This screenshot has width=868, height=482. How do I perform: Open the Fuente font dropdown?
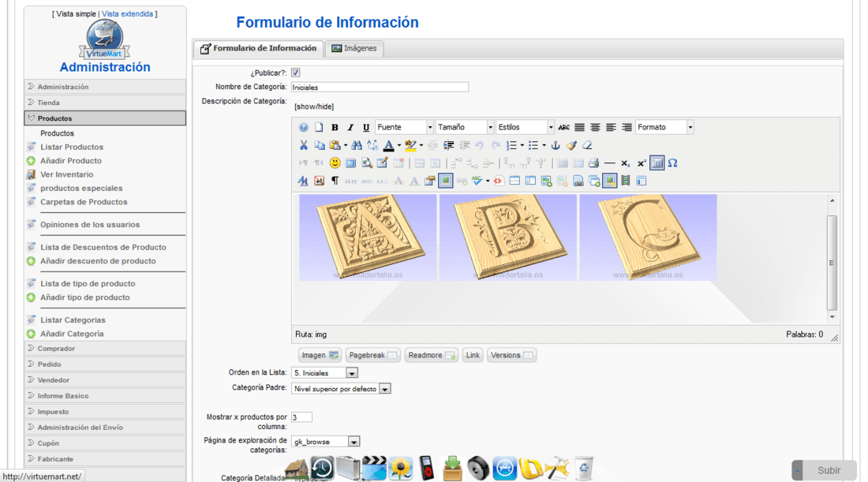404,127
